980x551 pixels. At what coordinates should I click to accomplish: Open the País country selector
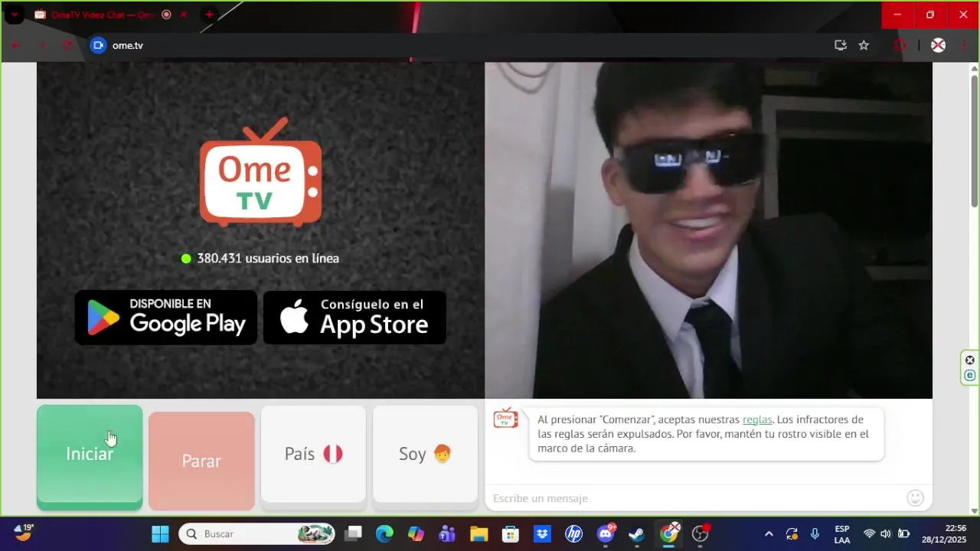click(313, 455)
